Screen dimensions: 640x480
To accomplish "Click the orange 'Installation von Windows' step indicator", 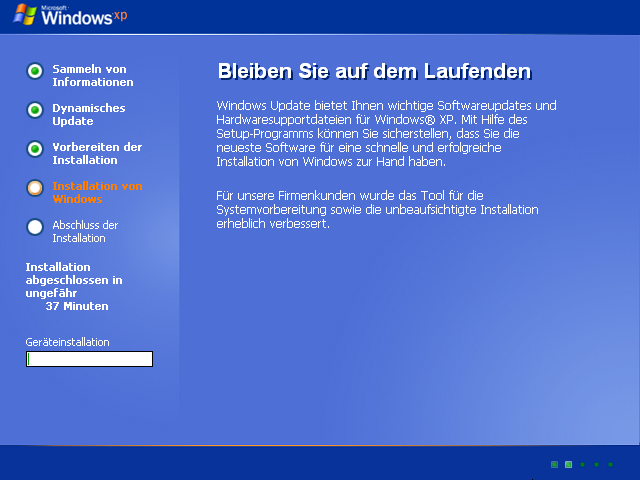I will [35, 188].
